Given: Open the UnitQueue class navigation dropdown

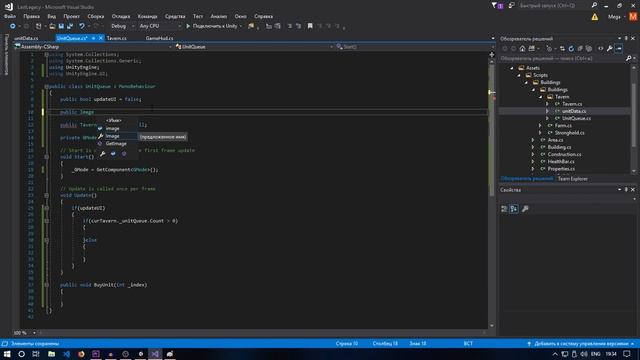Looking at the screenshot, I should point(254,47).
